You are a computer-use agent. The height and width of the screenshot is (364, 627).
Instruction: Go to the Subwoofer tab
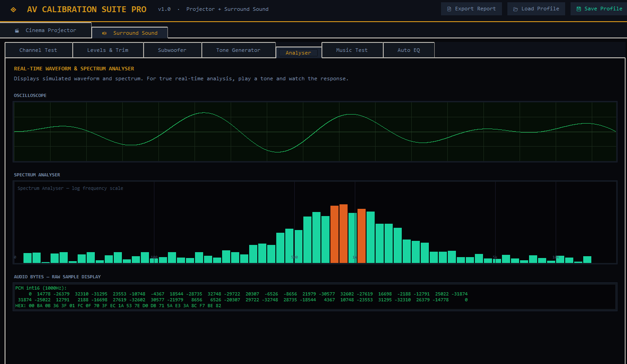pos(172,50)
